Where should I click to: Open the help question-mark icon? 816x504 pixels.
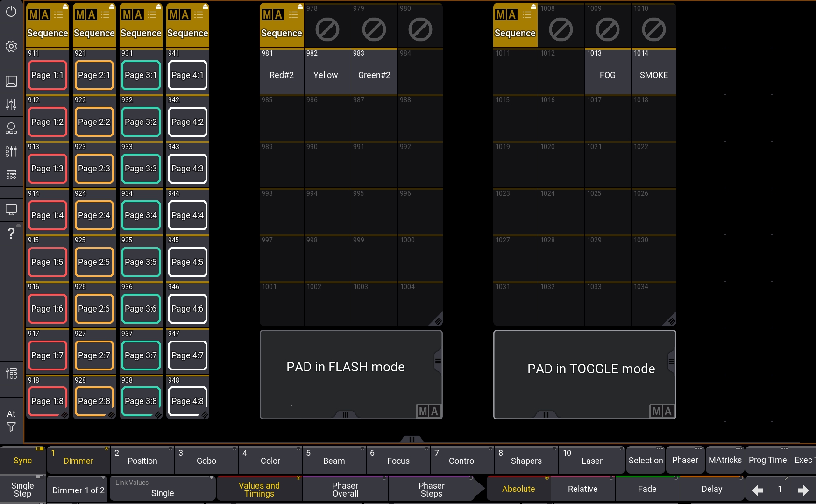pyautogui.click(x=11, y=233)
